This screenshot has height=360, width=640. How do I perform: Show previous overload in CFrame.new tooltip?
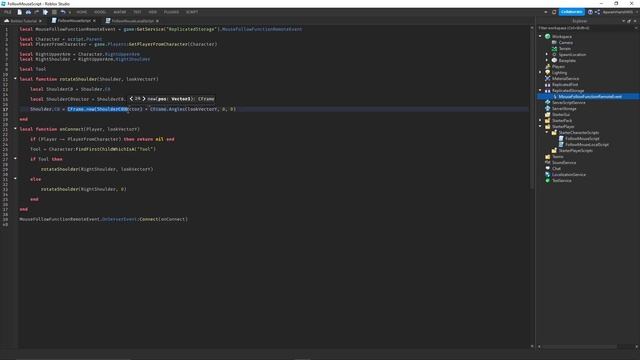[x=131, y=99]
